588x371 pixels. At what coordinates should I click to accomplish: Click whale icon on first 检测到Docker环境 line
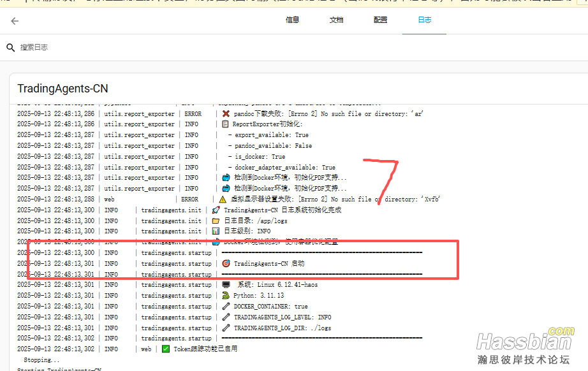tap(226, 178)
